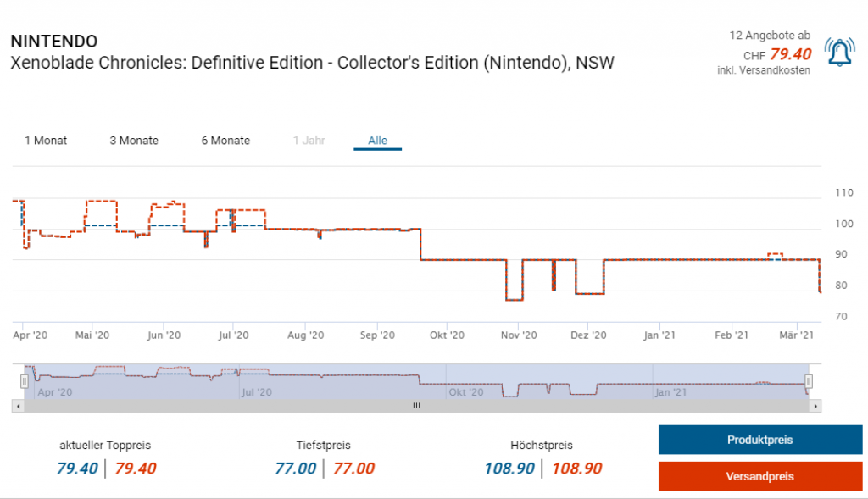Click the navigator scrollbar left arrow
The width and height of the screenshot is (868, 499).
click(18, 407)
